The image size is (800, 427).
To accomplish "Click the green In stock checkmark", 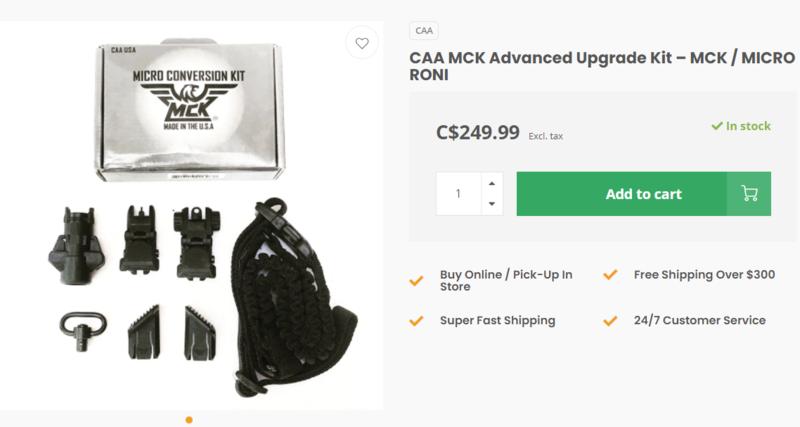I will pyautogui.click(x=717, y=125).
